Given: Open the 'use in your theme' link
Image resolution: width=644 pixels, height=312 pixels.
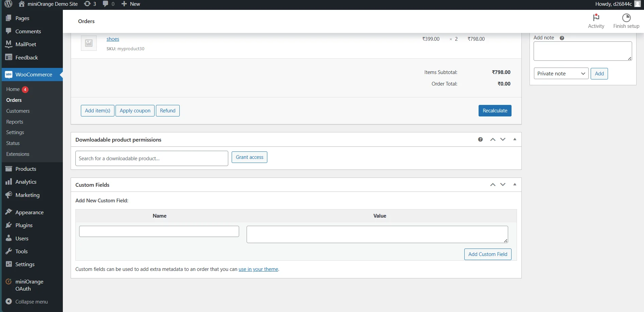Looking at the screenshot, I should [x=258, y=269].
